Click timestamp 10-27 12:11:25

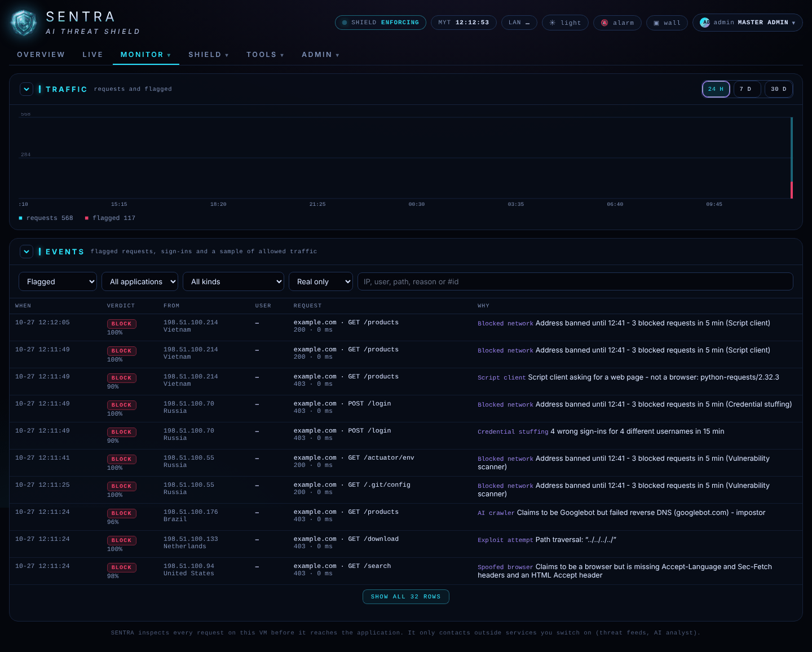(x=42, y=485)
